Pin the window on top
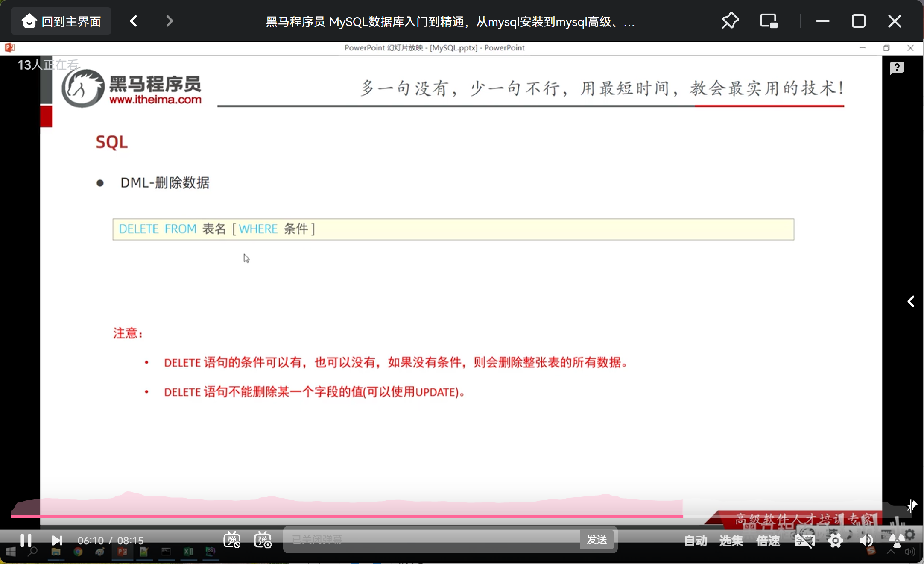Viewport: 924px width, 564px height. [x=730, y=21]
